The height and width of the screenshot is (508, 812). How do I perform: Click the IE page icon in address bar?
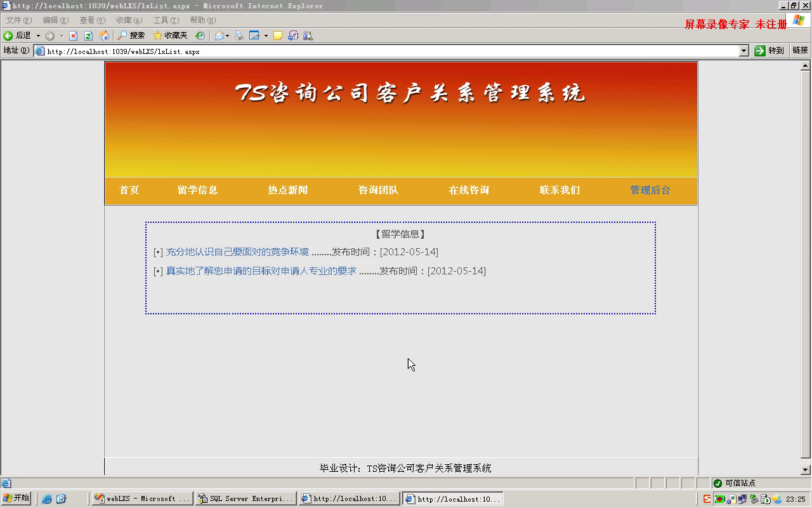point(39,51)
